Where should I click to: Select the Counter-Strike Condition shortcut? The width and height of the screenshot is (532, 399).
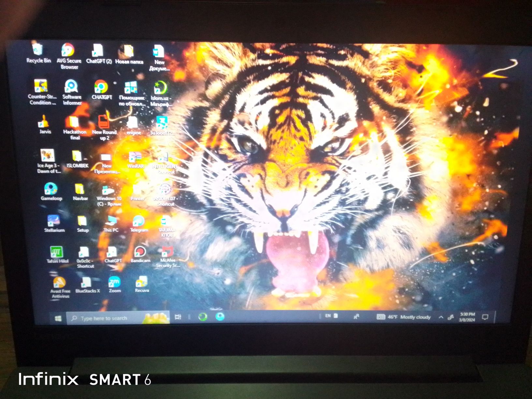pos(42,92)
